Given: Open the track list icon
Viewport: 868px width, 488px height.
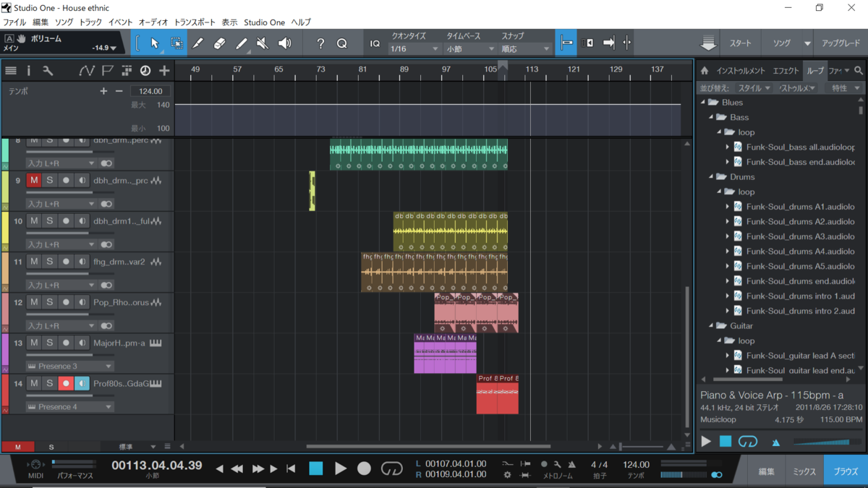Looking at the screenshot, I should [x=11, y=70].
